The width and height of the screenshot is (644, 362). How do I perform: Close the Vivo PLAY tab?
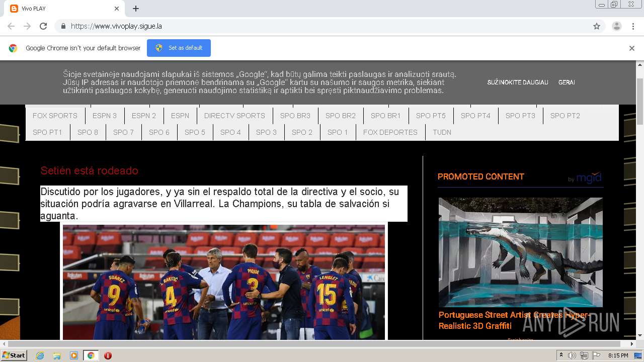pos(116,9)
